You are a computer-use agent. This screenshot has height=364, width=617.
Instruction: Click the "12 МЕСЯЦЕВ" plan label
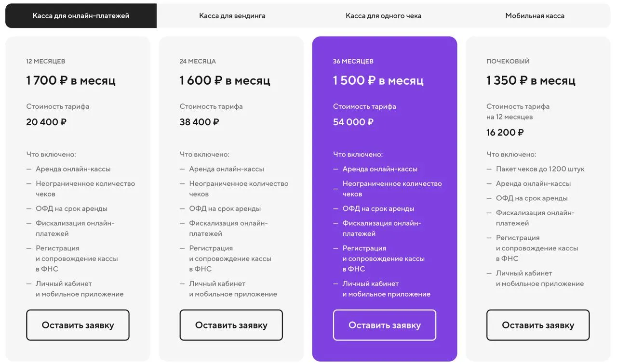click(x=46, y=61)
